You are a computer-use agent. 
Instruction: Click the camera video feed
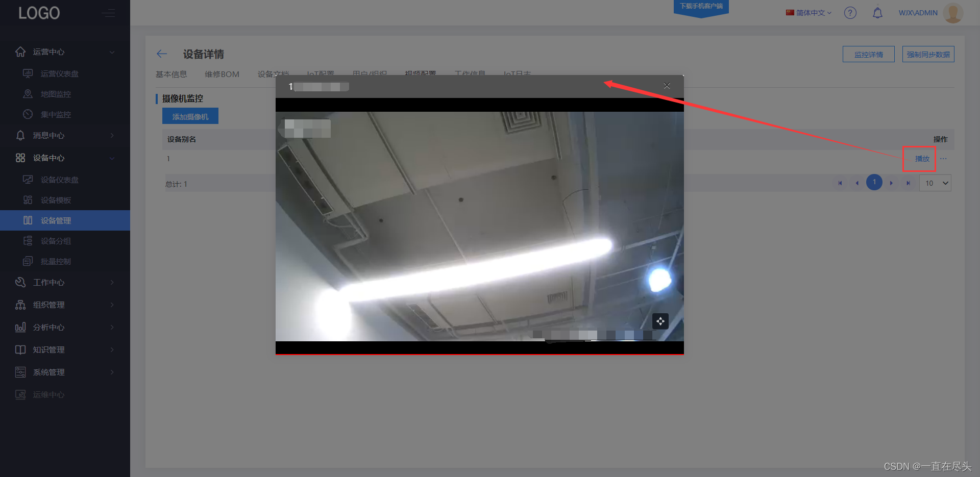coord(480,227)
